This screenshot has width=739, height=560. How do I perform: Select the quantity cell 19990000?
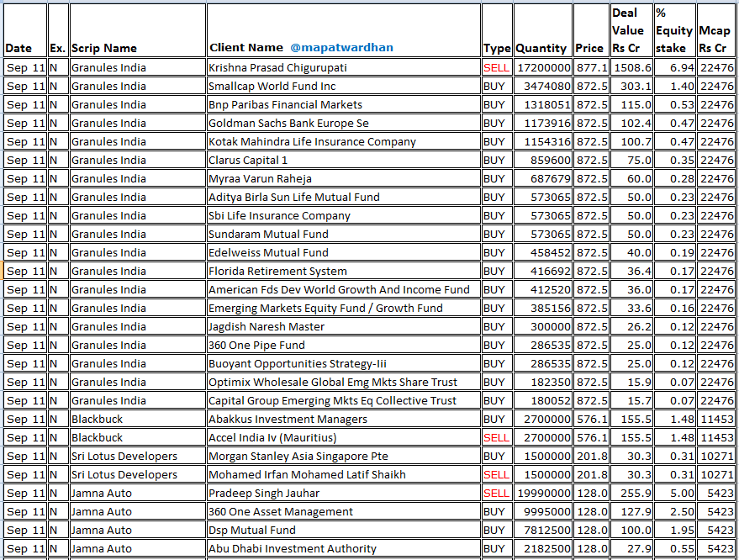pyautogui.click(x=543, y=493)
